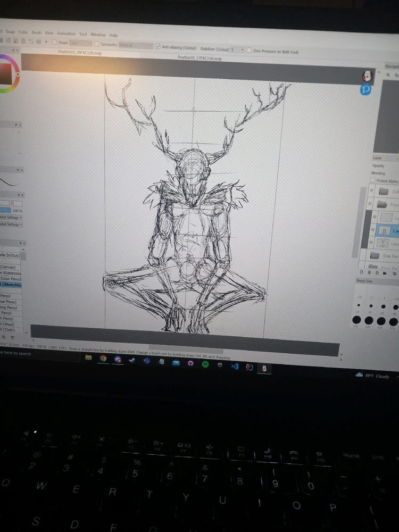Image resolution: width=399 pixels, height=532 pixels.
Task: Click the canvas horizontal scroll-left arrow
Action: (x=33, y=340)
